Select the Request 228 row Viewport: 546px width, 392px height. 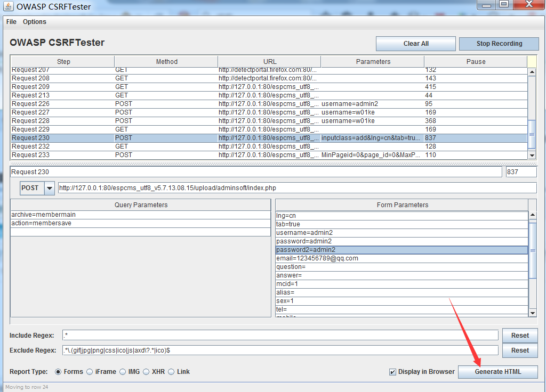pyautogui.click(x=269, y=121)
